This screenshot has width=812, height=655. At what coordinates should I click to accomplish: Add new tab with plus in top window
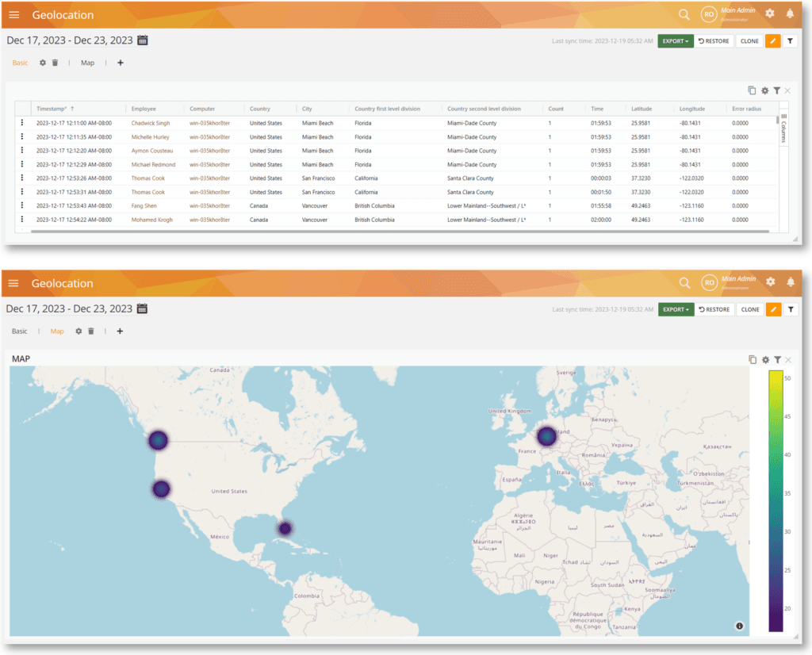[x=121, y=63]
